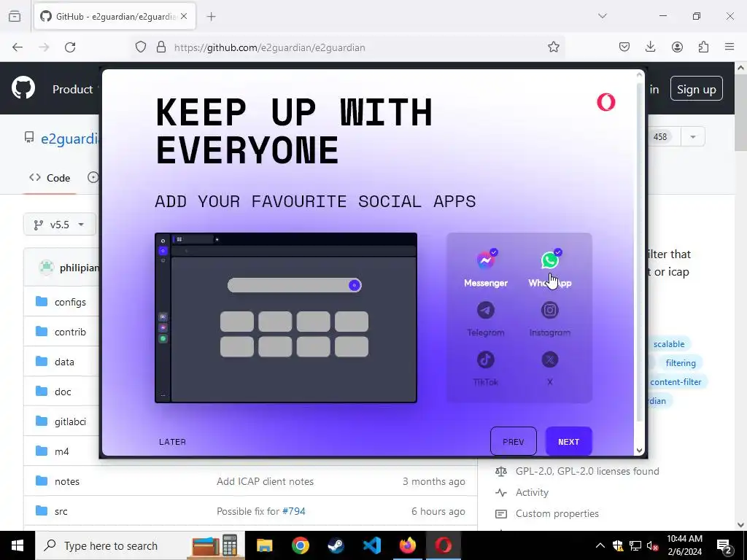The image size is (747, 560).
Task: Launch Steam from the taskbar
Action: pyautogui.click(x=336, y=545)
